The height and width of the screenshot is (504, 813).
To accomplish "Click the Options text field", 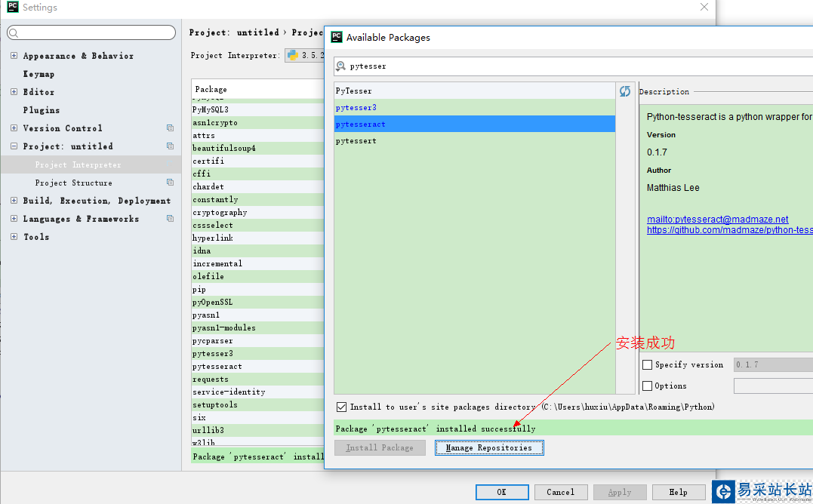I will pyautogui.click(x=773, y=386).
